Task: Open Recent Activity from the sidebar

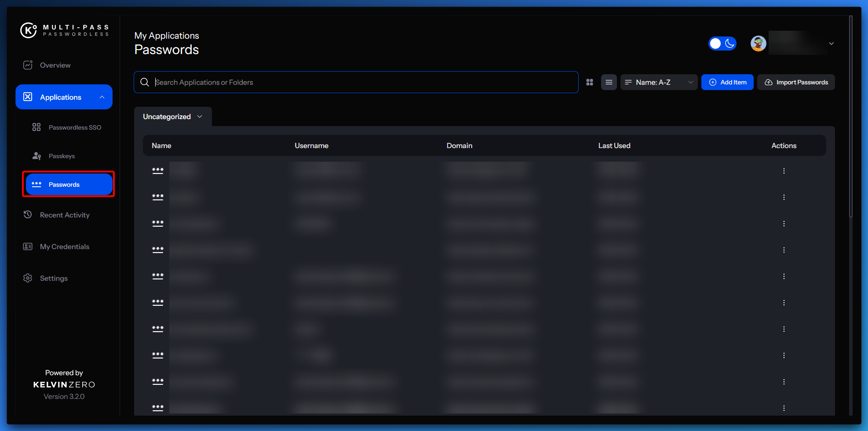Action: coord(64,215)
